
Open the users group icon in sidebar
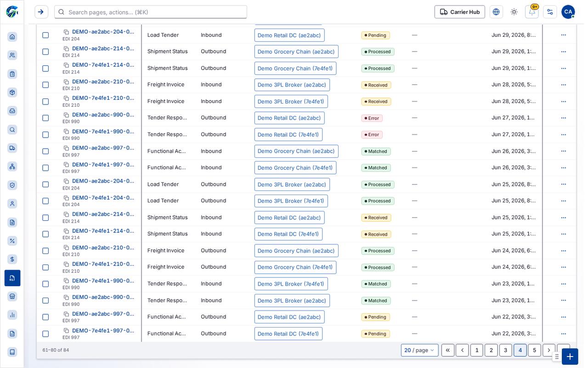[12, 55]
